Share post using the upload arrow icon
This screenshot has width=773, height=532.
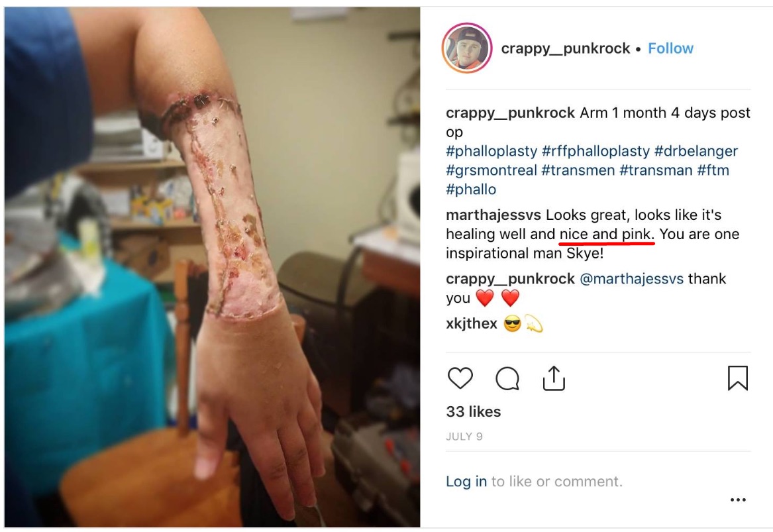pyautogui.click(x=554, y=378)
